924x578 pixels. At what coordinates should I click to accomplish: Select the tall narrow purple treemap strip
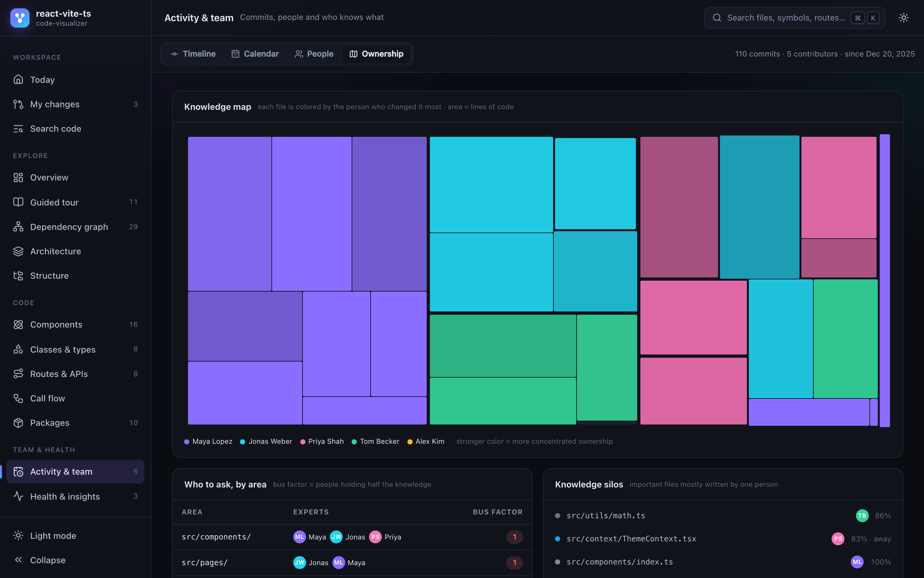(x=885, y=280)
